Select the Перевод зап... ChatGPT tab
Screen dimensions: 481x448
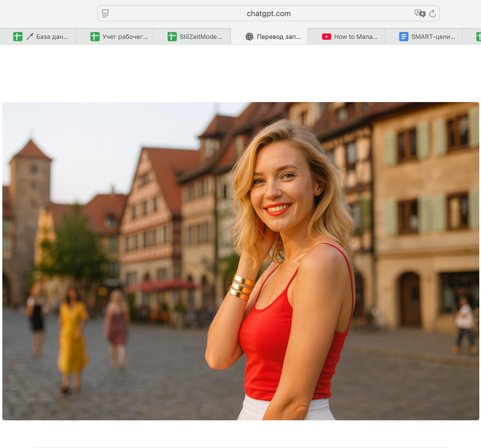[x=269, y=37]
